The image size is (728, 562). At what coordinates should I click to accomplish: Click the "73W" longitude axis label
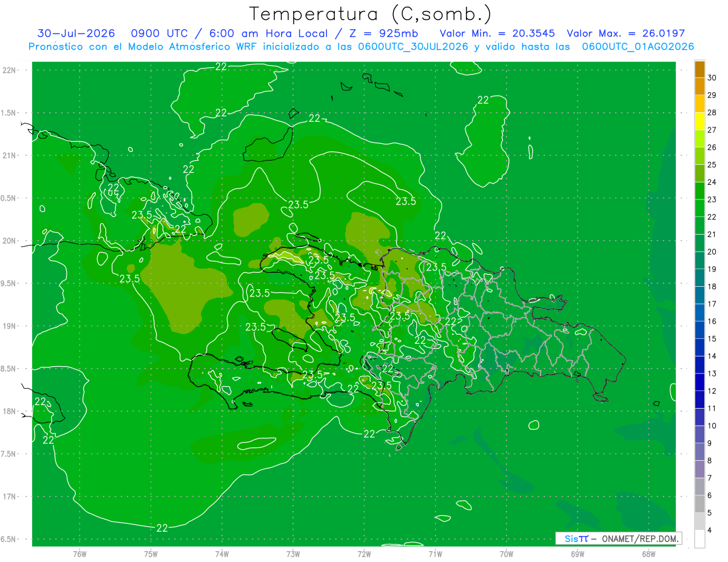[x=293, y=554]
